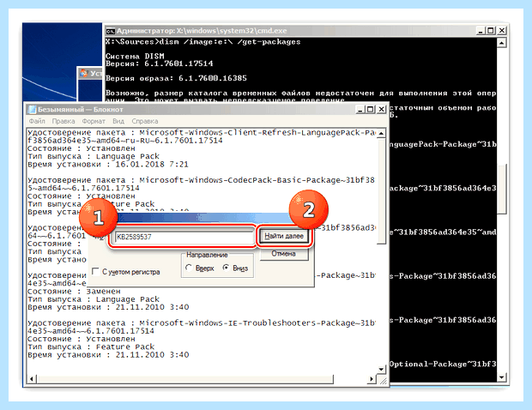Click the text 'Версия: 6.1.7601.17514' in cmd

coord(159,63)
